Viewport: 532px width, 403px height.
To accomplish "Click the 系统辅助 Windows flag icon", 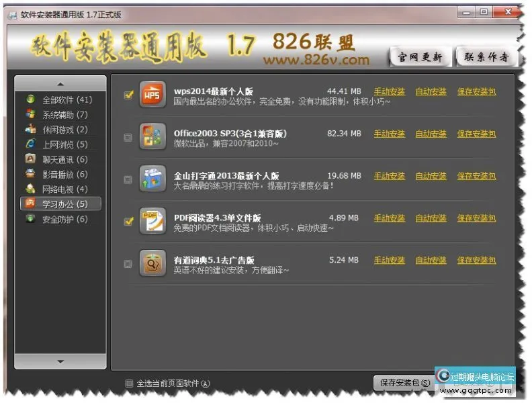I will (30, 114).
